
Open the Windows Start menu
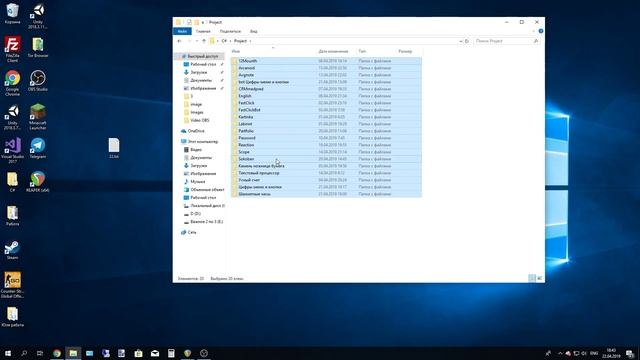(x=8, y=353)
